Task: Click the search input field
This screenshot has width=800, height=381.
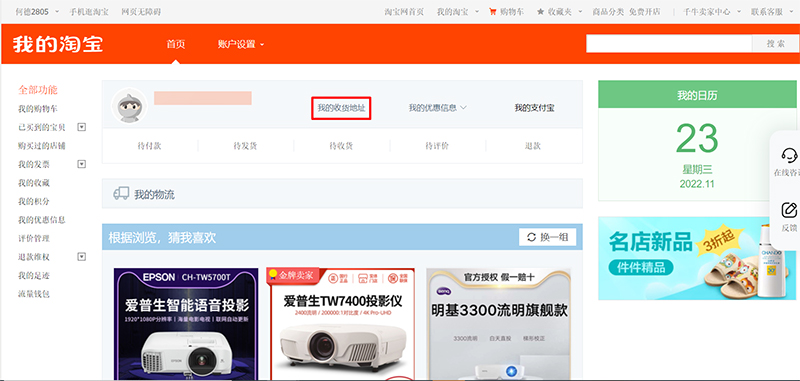Action: pyautogui.click(x=669, y=44)
